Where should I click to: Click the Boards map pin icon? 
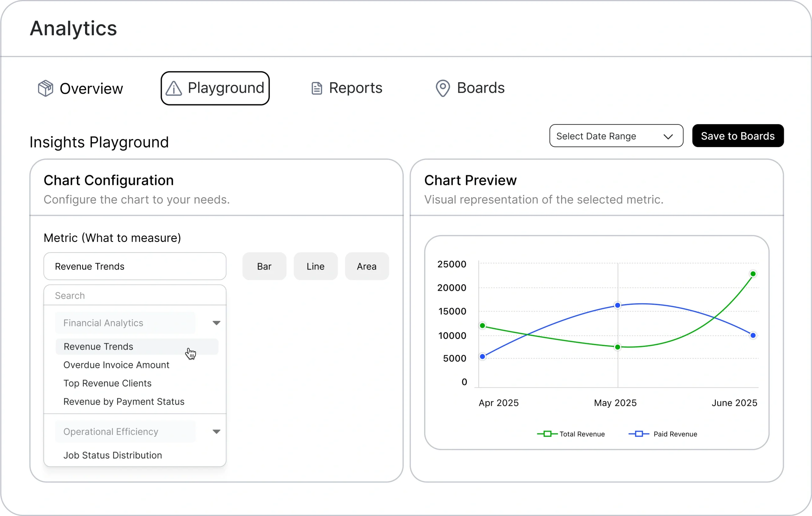click(442, 88)
